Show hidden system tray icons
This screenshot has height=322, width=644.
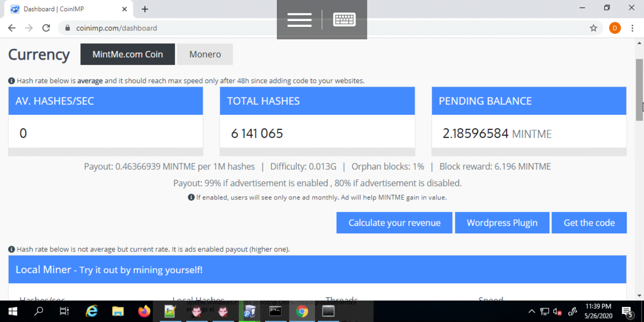[x=531, y=311]
